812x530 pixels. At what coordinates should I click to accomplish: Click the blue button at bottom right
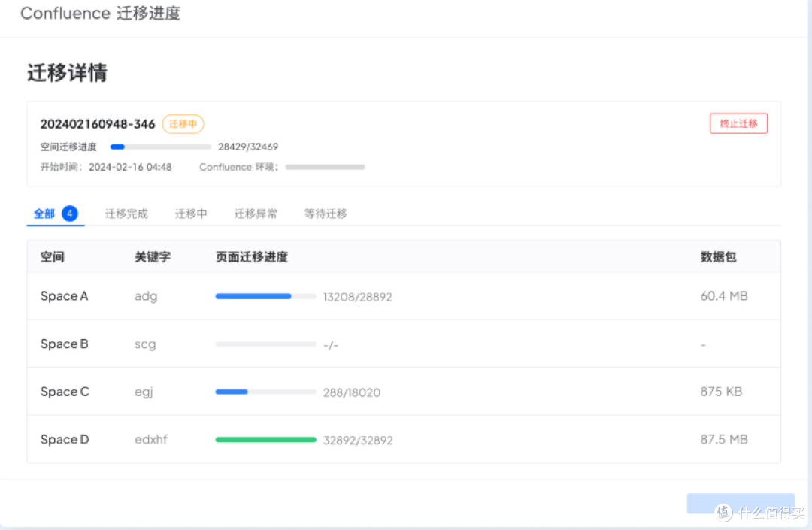coord(740,504)
